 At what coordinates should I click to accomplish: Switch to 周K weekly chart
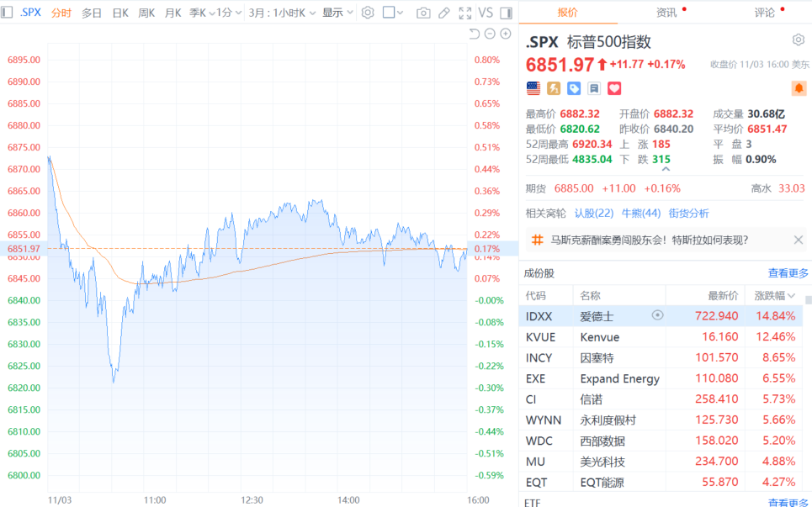146,13
